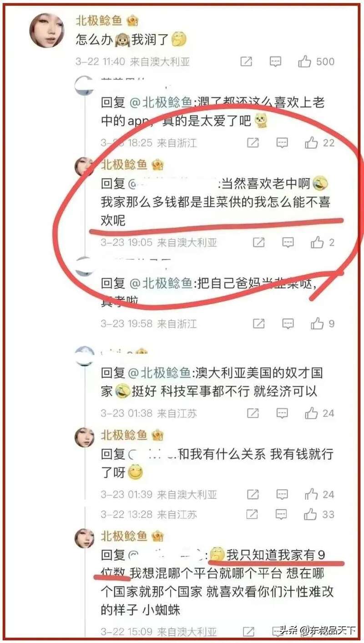Tap the 头条 @东叔品天下 watermark
364x643 pixels.
pyautogui.click(x=317, y=630)
